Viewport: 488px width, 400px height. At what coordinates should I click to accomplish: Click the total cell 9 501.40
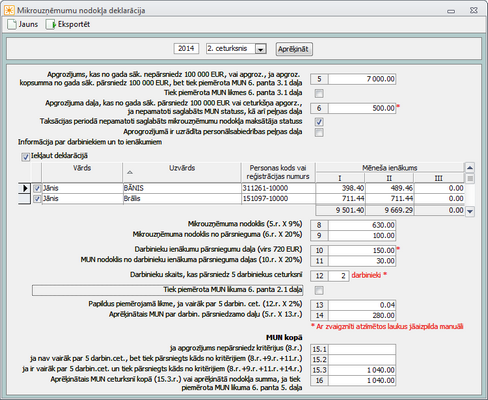[x=340, y=210]
